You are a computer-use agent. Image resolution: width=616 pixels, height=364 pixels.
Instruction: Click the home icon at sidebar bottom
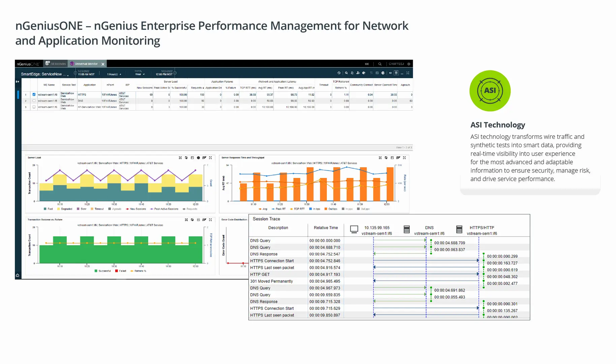tap(18, 275)
